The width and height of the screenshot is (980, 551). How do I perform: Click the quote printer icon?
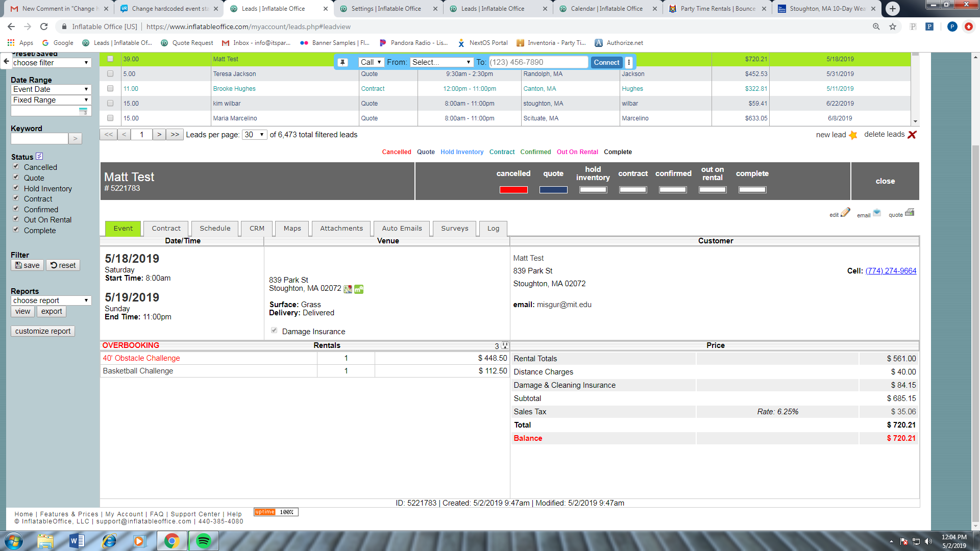coord(910,212)
